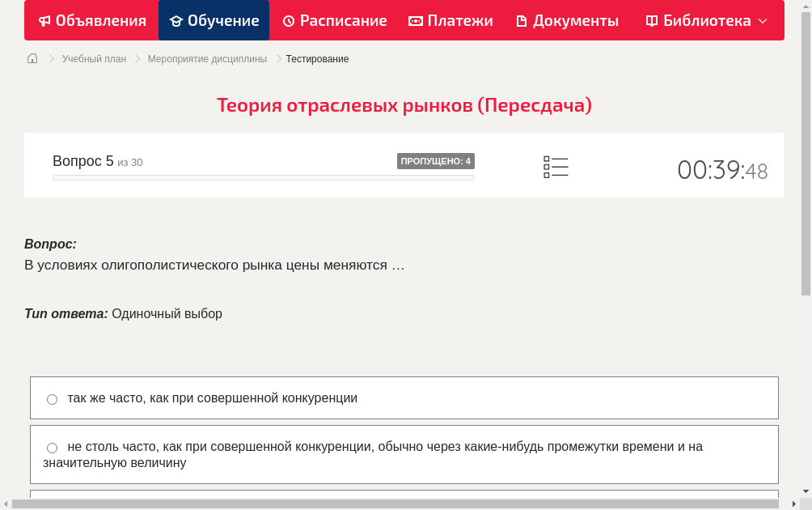
Task: Click the document icon beside Документы
Action: (522, 20)
